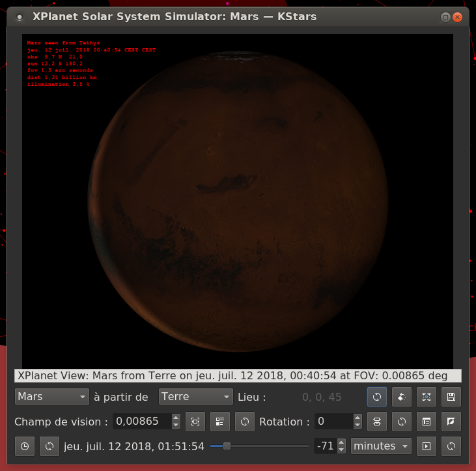Click the red 'Mars seen from Tethys' overlay text
476x471 pixels.
click(63, 43)
